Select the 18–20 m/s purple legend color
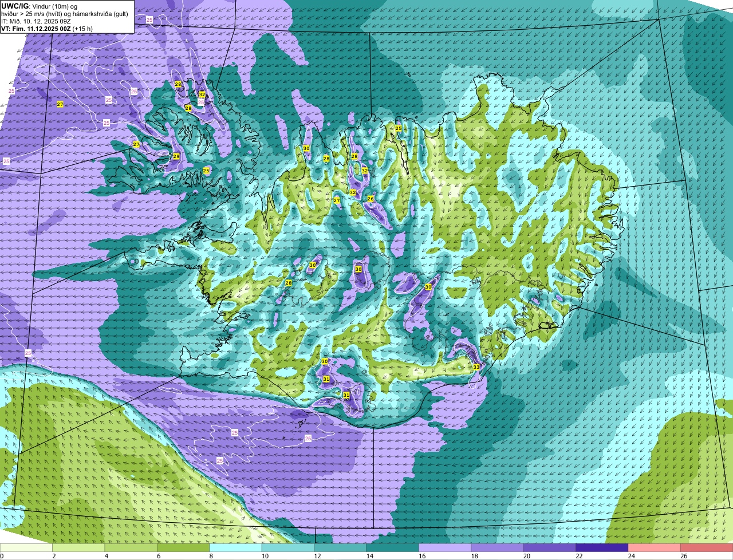Image resolution: width=733 pixels, height=560 pixels. point(498,547)
